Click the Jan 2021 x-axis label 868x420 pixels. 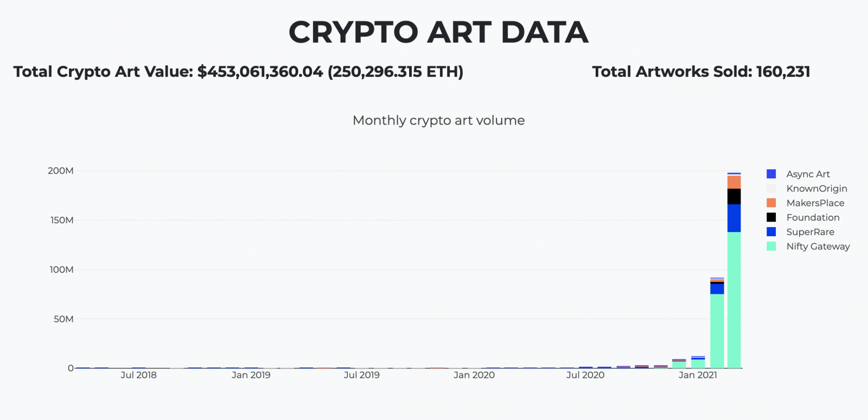tap(698, 375)
